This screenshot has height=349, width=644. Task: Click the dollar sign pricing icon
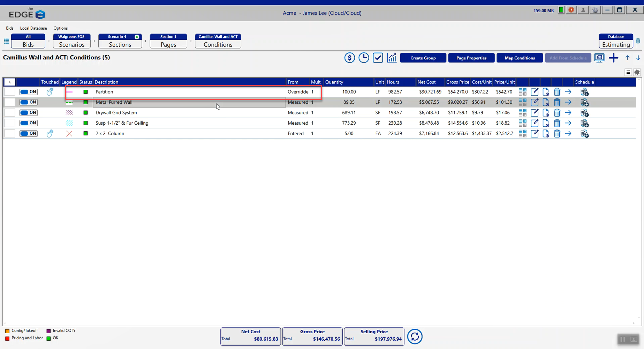349,58
